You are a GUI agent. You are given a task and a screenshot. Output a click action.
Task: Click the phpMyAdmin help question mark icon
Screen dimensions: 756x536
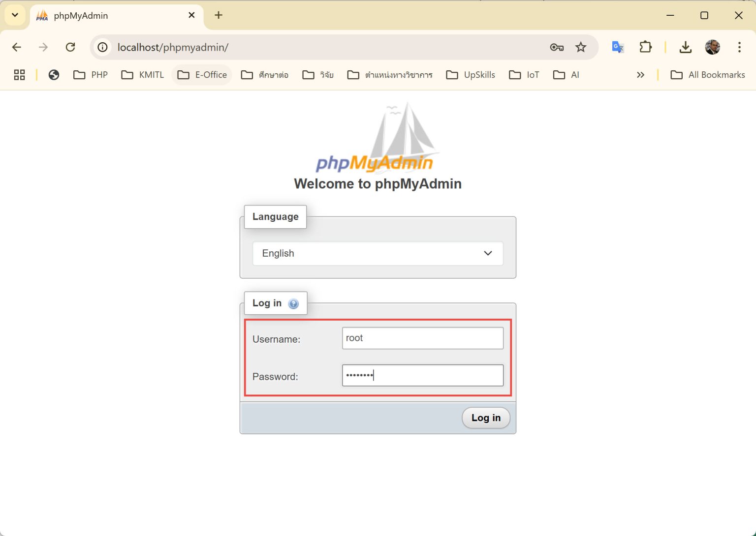click(x=293, y=304)
